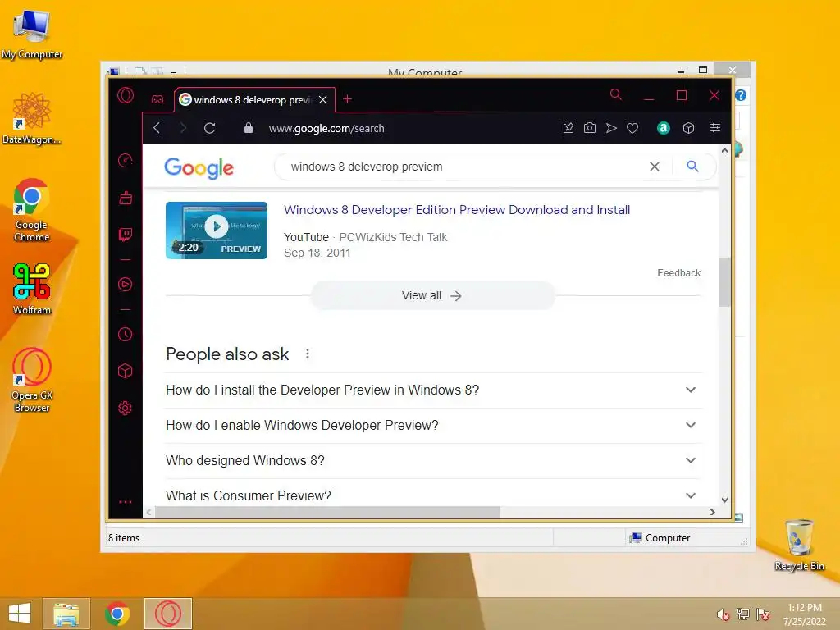
Task: Take a snapshot with camera icon
Action: [589, 127]
